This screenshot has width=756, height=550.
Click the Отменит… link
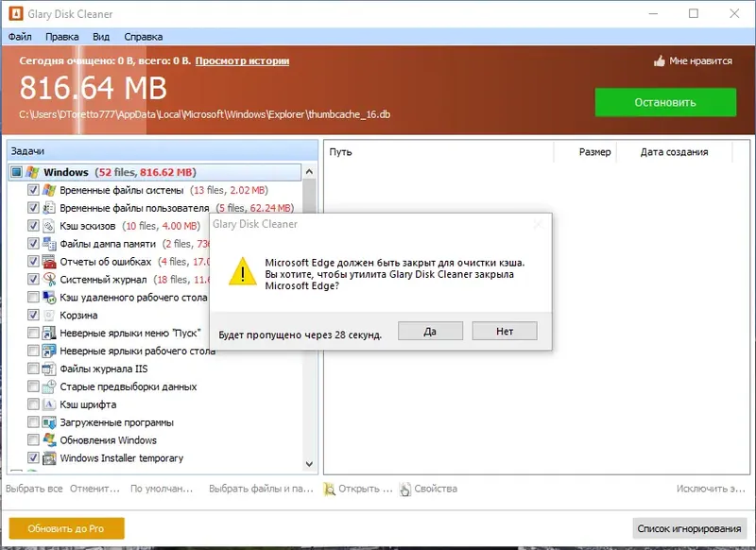point(94,489)
